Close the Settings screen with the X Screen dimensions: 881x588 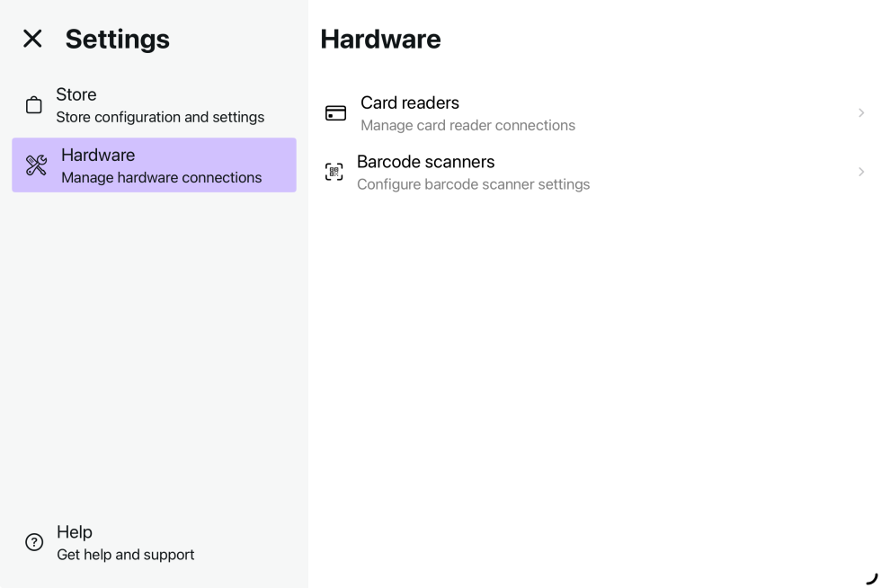tap(32, 39)
